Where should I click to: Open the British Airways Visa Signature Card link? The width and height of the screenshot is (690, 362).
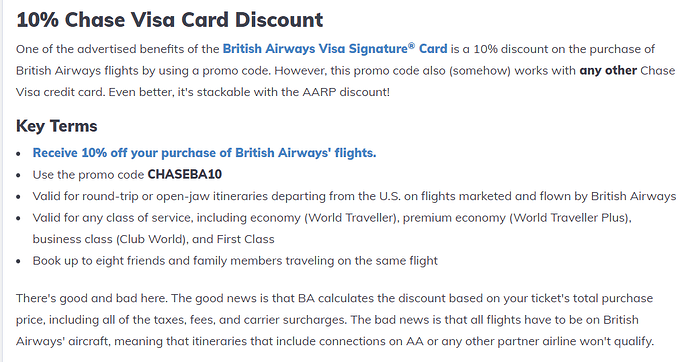click(335, 48)
